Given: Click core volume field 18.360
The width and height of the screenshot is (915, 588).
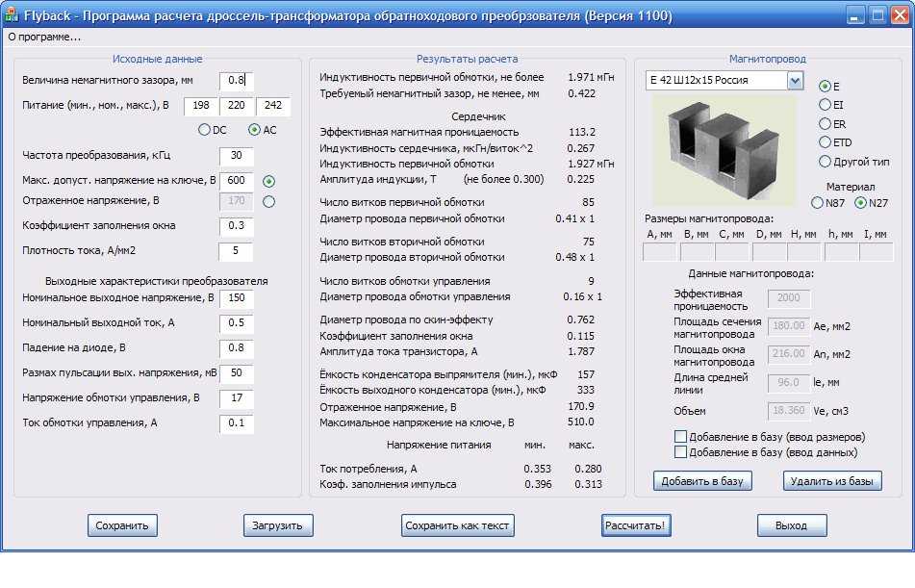Looking at the screenshot, I should point(788,411).
